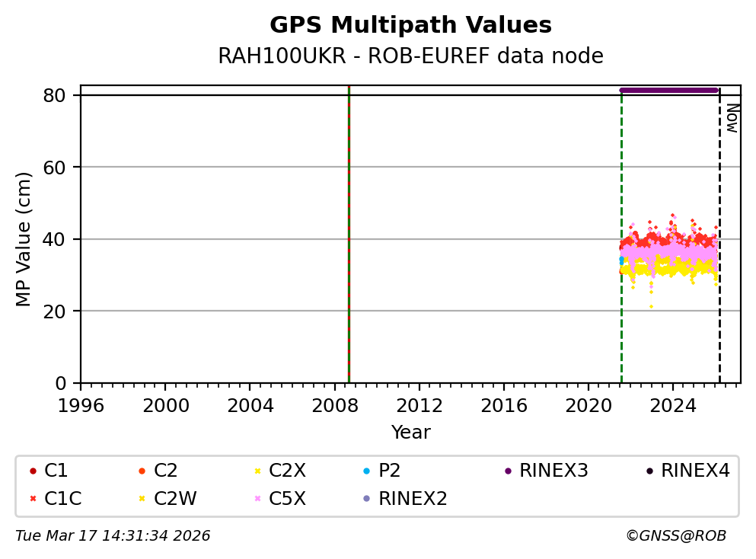The height and width of the screenshot is (559, 756).
Task: Click the RINEX3 purple legend marker
Action: pos(507,471)
